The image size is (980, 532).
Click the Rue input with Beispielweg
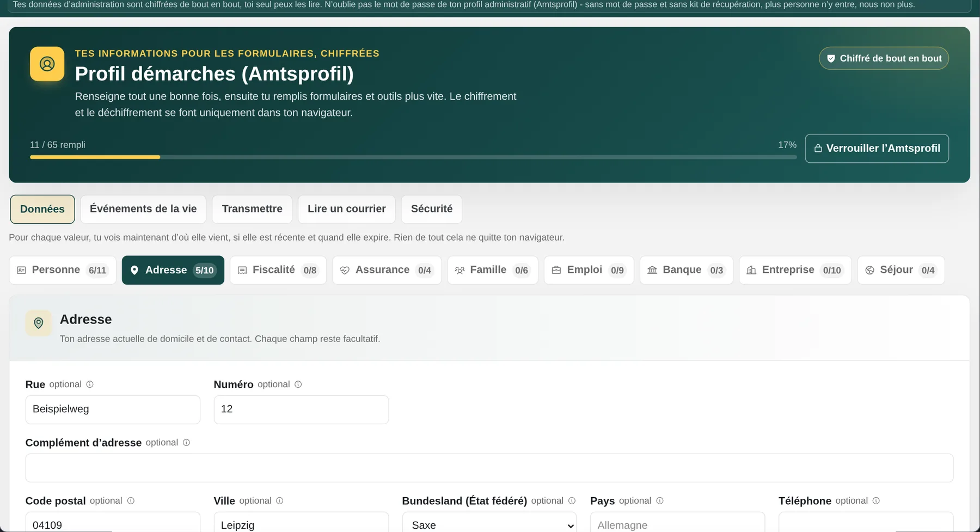click(113, 409)
